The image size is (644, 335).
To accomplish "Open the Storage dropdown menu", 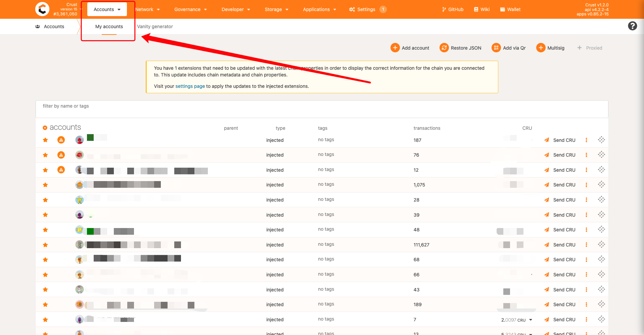I will tap(276, 9).
